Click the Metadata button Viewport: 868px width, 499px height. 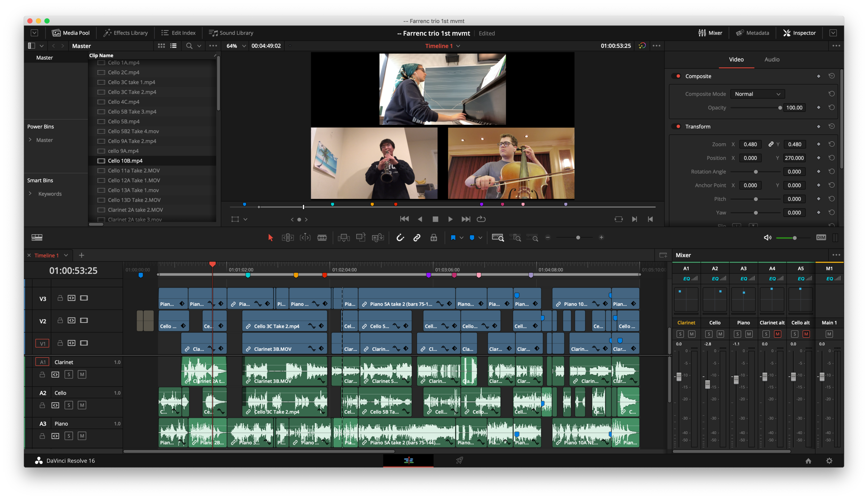[752, 33]
